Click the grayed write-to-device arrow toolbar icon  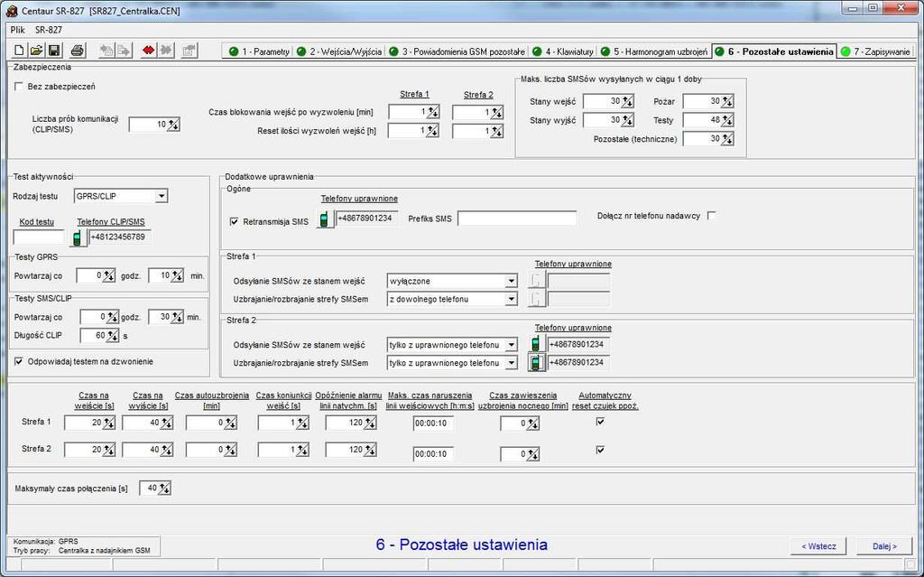tap(124, 51)
